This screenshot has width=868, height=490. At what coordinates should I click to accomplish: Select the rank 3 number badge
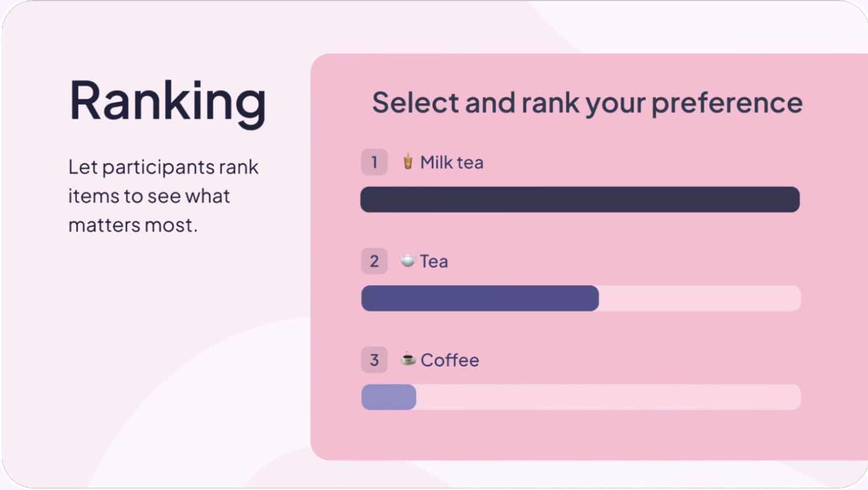(x=374, y=360)
